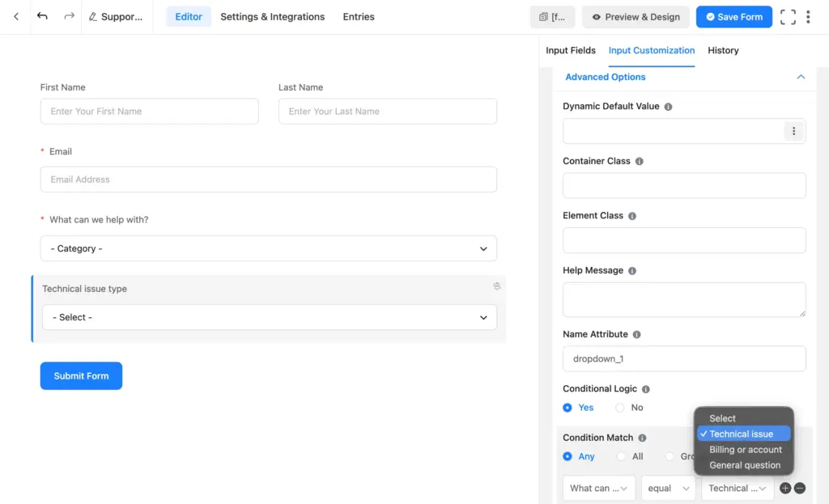Remove the condition rule minus icon

click(x=800, y=488)
